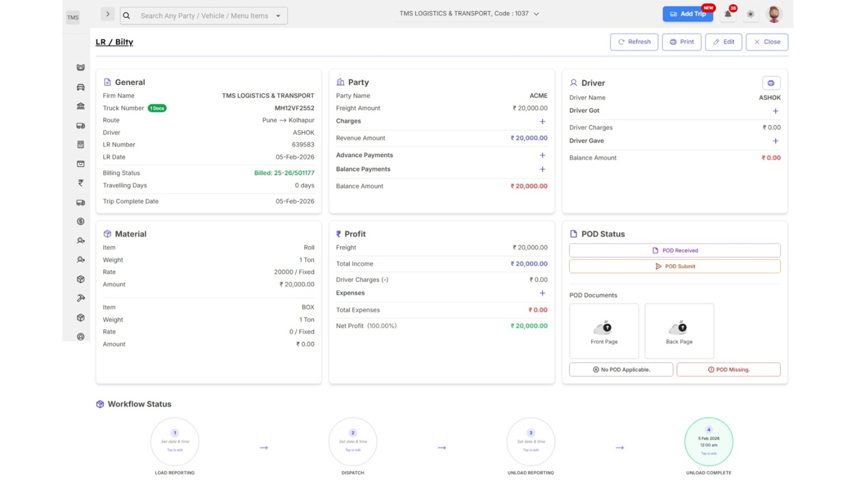Viewport: 868px width, 491px height.
Task: Open the bank icon in sidebar
Action: (x=81, y=106)
